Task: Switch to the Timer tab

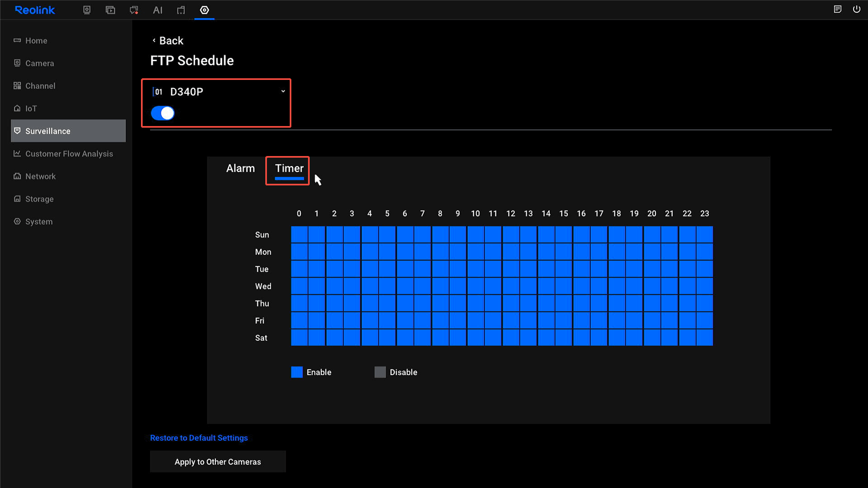Action: tap(287, 168)
